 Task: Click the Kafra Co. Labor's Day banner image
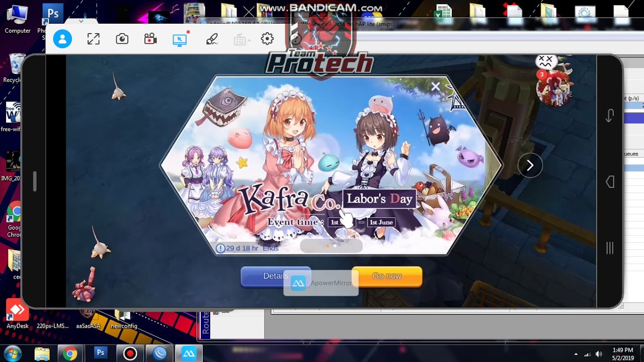click(x=331, y=165)
